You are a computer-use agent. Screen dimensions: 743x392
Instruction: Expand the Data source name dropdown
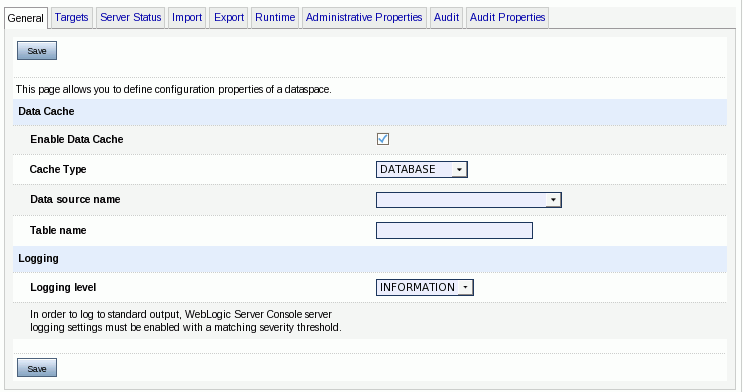469,200
